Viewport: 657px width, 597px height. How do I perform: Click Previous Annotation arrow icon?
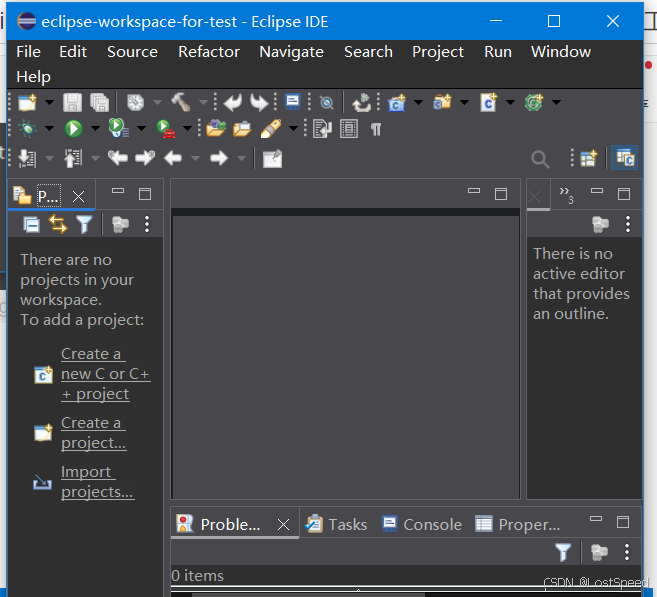coord(73,158)
